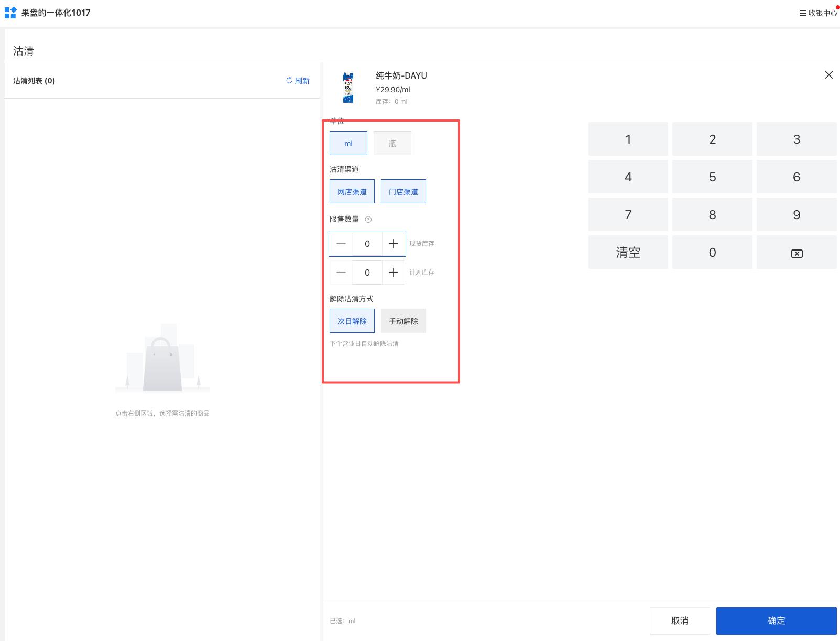The image size is (840, 641).
Task: Tap keypad number 5
Action: pyautogui.click(x=712, y=177)
